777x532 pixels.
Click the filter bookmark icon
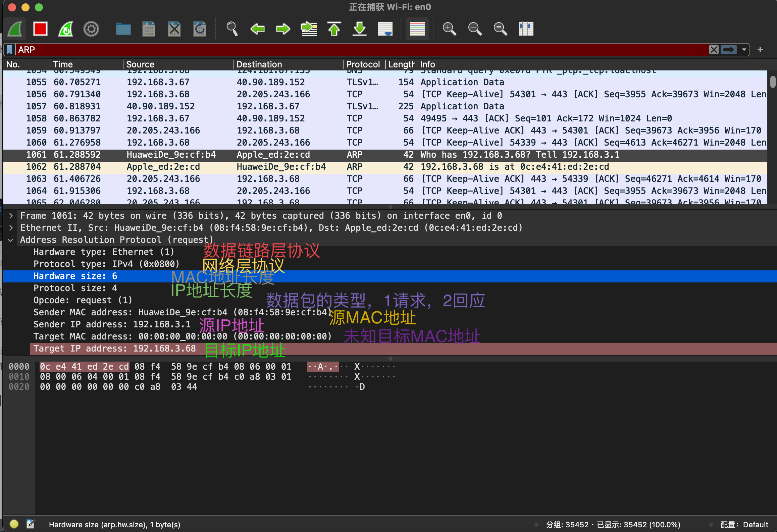[x=9, y=50]
